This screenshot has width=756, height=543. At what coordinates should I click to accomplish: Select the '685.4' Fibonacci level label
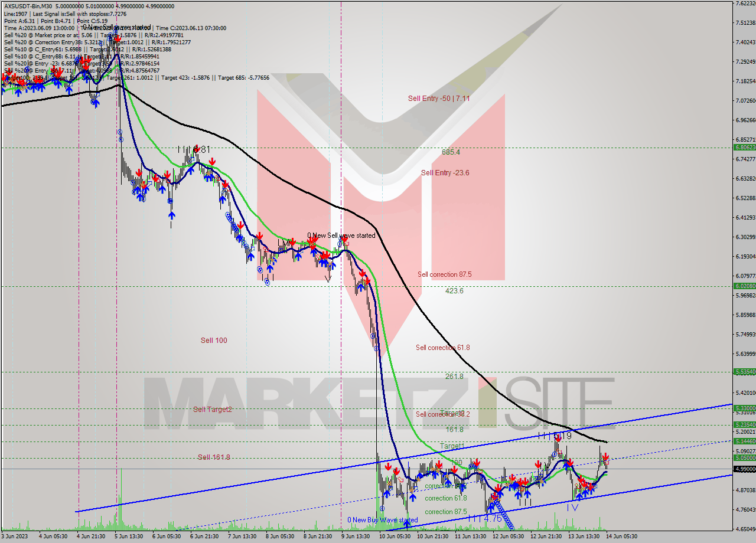451,152
